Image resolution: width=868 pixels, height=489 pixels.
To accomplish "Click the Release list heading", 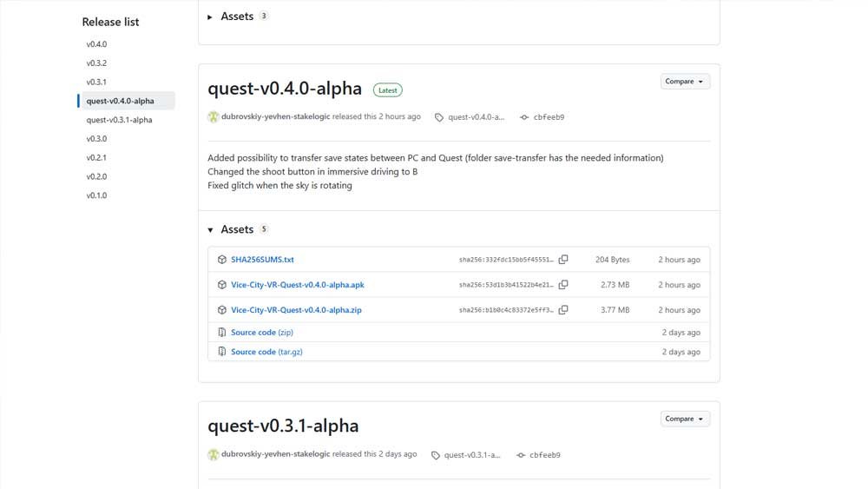I will click(x=111, y=23).
